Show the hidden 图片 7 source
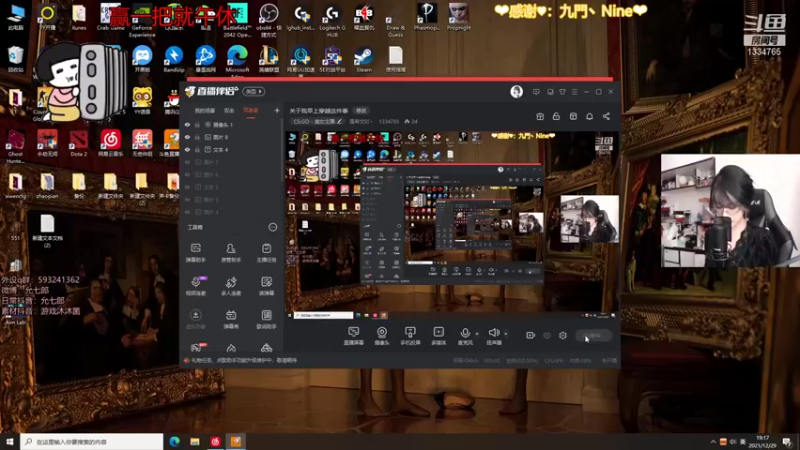 [x=187, y=162]
